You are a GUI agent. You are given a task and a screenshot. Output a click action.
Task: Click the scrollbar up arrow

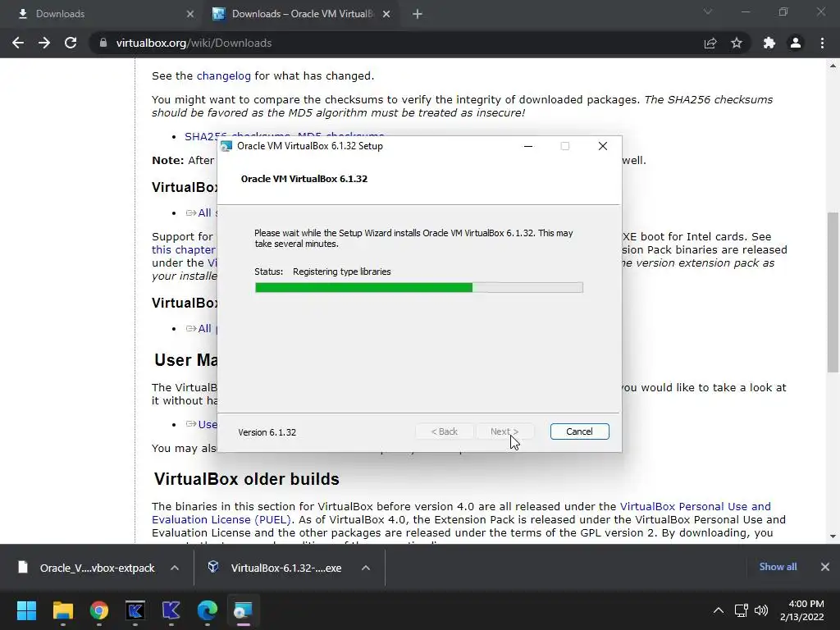(x=833, y=66)
